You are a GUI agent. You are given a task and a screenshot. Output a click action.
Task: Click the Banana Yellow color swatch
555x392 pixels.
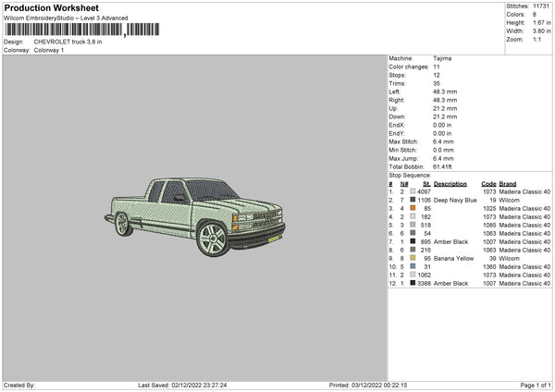(x=412, y=258)
